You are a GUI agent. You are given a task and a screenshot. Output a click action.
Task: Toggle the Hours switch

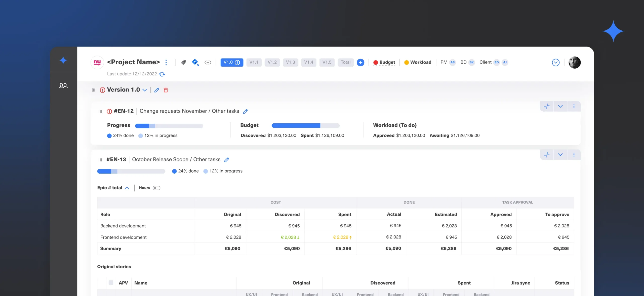[x=156, y=188]
